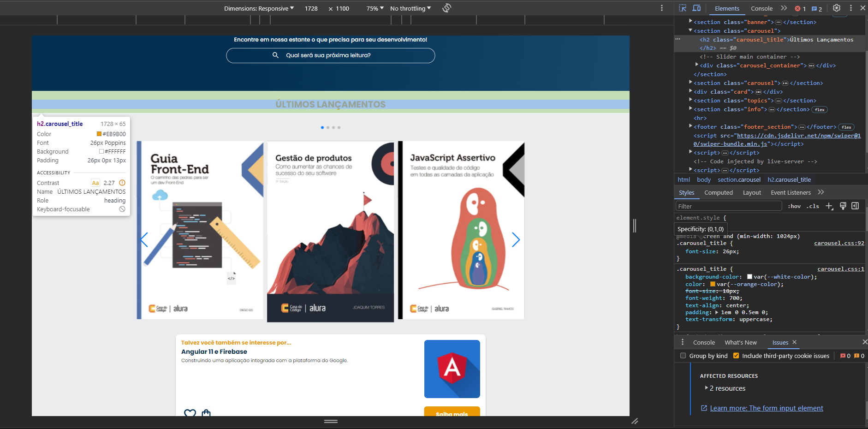Close the Issues drawer tab
This screenshot has width=868, height=429.
click(794, 342)
